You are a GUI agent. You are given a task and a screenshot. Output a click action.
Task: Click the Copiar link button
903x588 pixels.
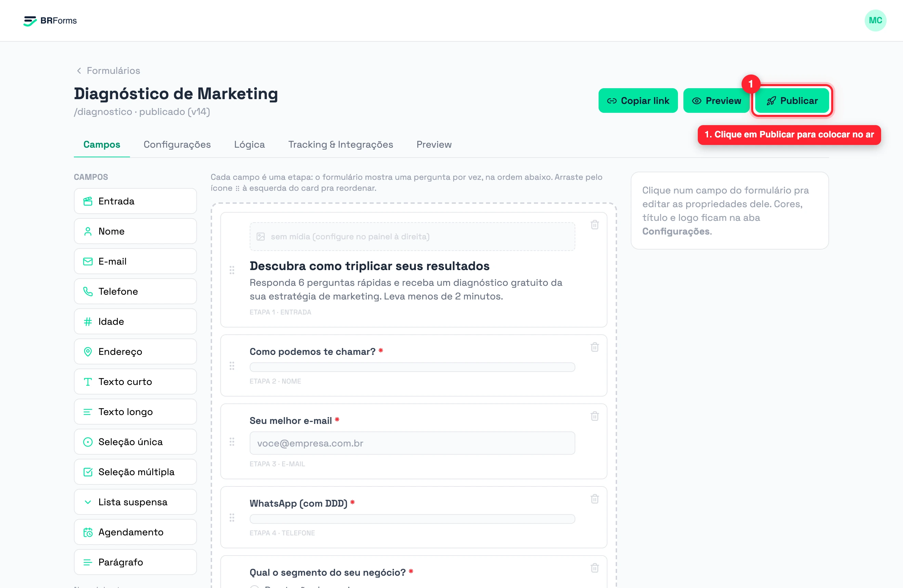[638, 101]
